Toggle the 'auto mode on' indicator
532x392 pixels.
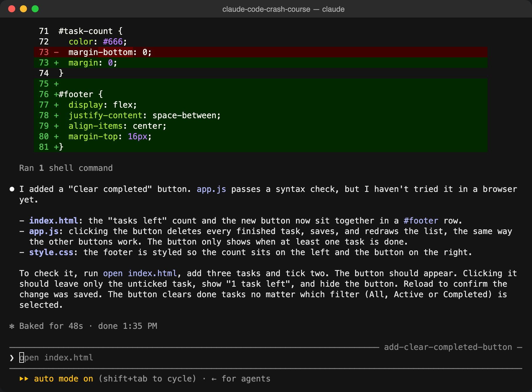point(64,379)
